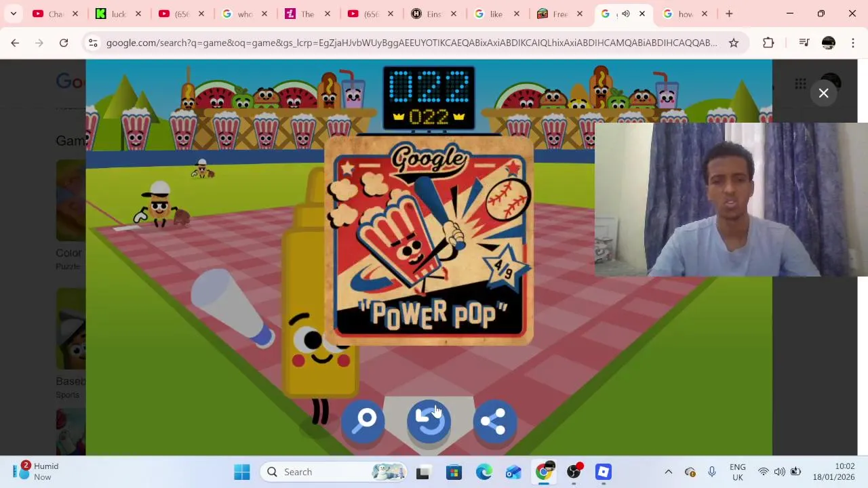Image resolution: width=868 pixels, height=488 pixels.
Task: Reload the current page
Action: pyautogui.click(x=64, y=43)
